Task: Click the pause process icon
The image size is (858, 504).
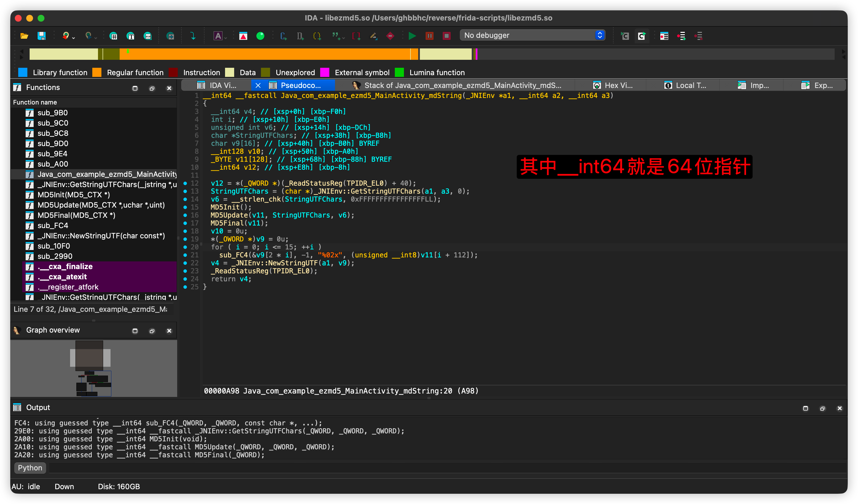Action: 429,36
